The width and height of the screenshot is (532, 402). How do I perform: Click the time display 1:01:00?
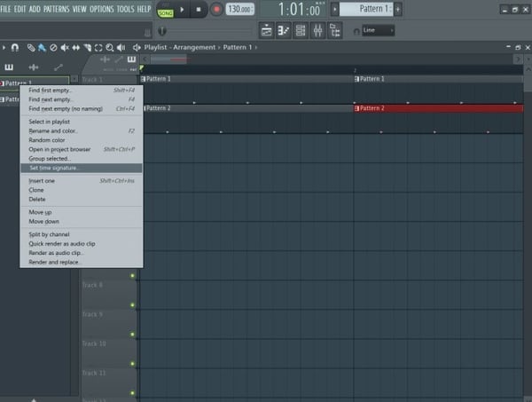tap(300, 9)
